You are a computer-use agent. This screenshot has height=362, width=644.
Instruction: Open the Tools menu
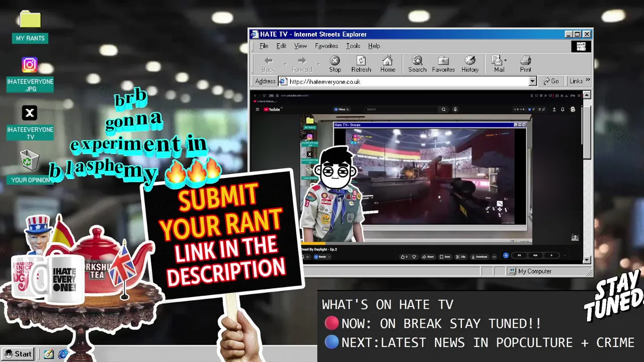(353, 46)
